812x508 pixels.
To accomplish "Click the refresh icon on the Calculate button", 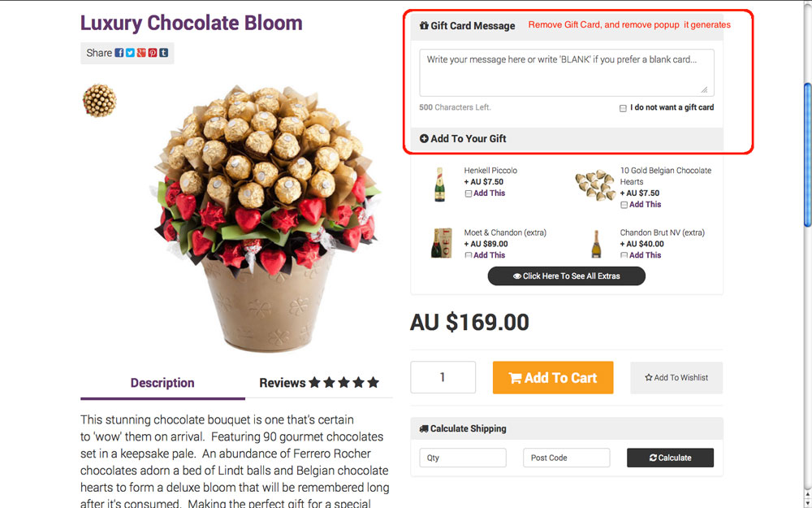I will coord(653,458).
